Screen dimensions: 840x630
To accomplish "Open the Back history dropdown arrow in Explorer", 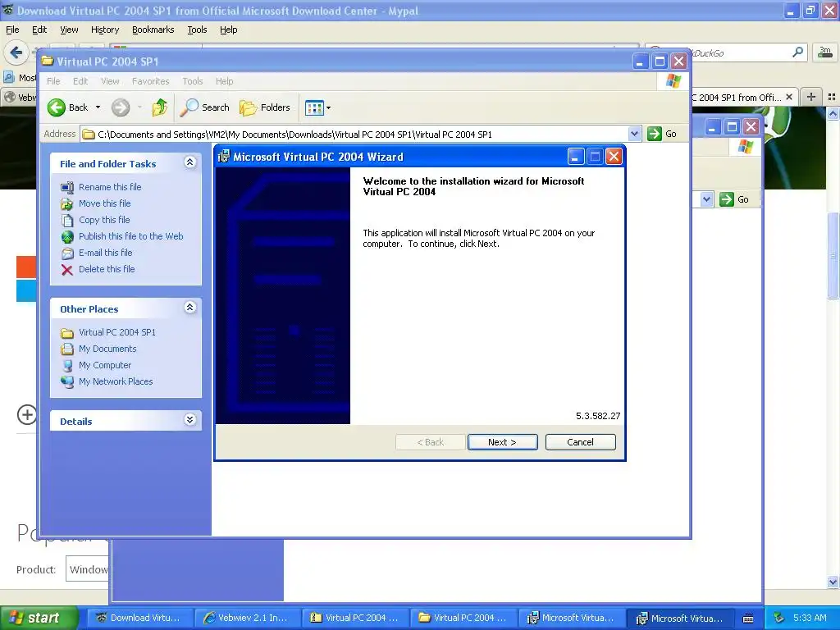I will point(98,107).
